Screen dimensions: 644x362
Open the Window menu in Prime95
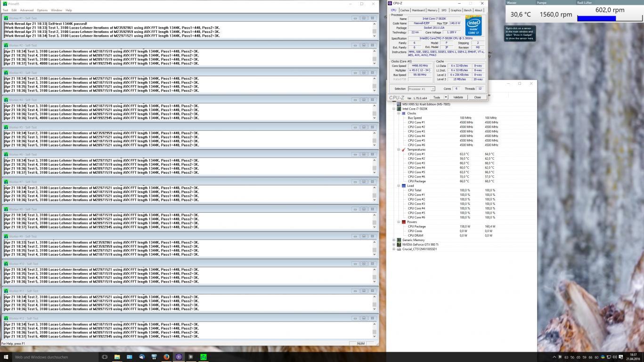(57, 10)
